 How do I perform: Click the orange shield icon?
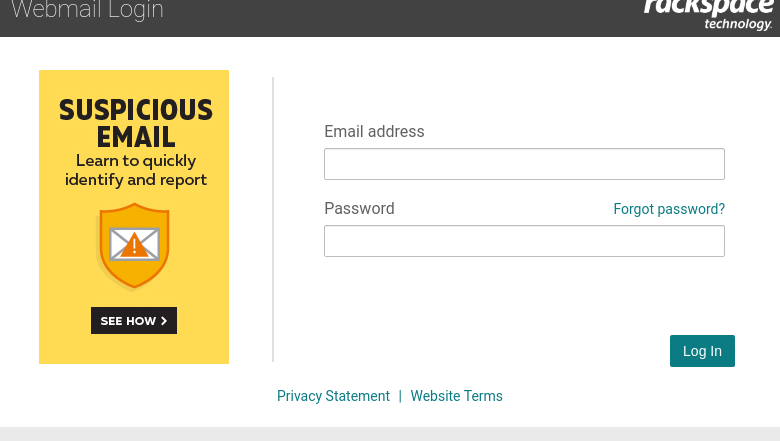(134, 245)
